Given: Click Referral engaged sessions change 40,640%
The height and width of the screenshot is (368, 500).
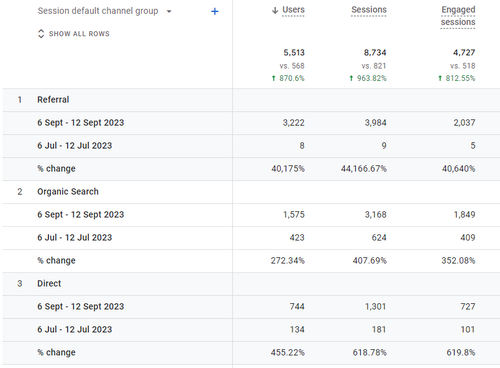Looking at the screenshot, I should click(x=459, y=169).
